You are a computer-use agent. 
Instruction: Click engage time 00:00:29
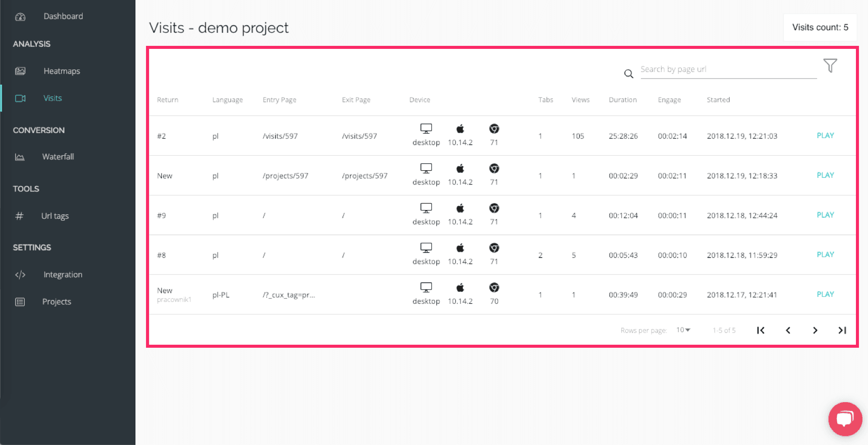tap(672, 295)
